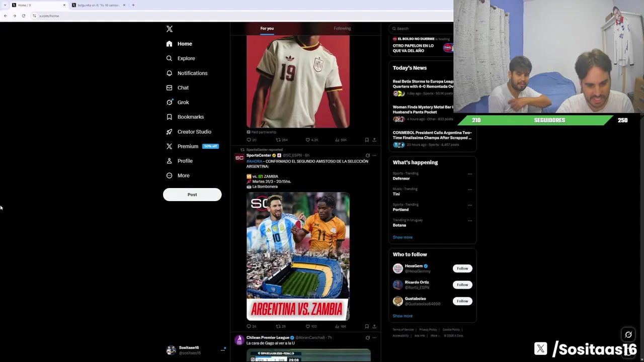644x362 pixels.
Task: Open more options on Chilean Premier League post
Action: click(374, 338)
